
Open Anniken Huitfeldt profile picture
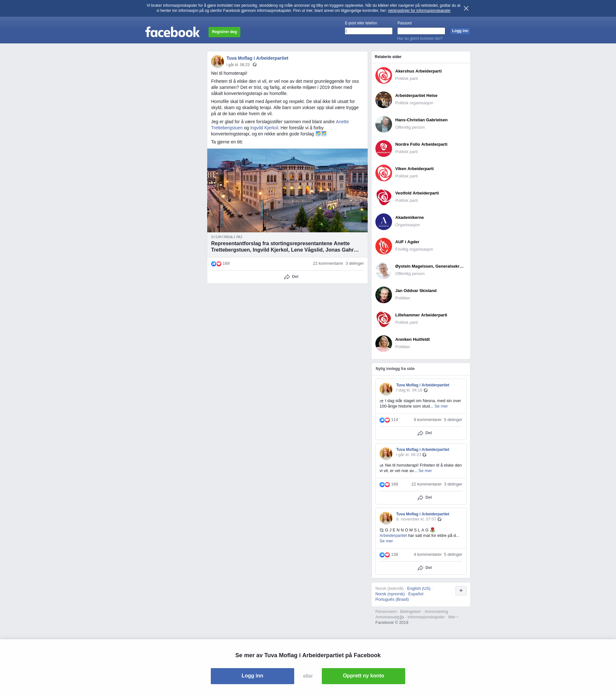tap(383, 343)
